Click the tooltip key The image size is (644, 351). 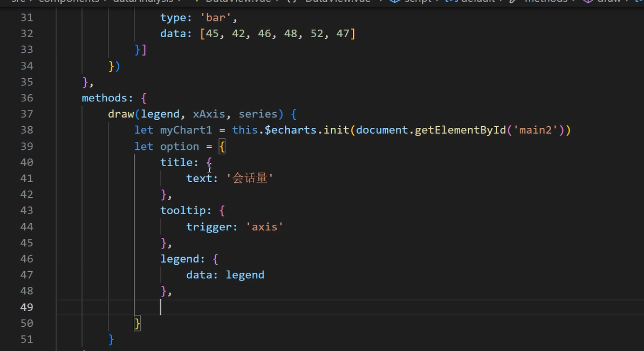click(183, 211)
